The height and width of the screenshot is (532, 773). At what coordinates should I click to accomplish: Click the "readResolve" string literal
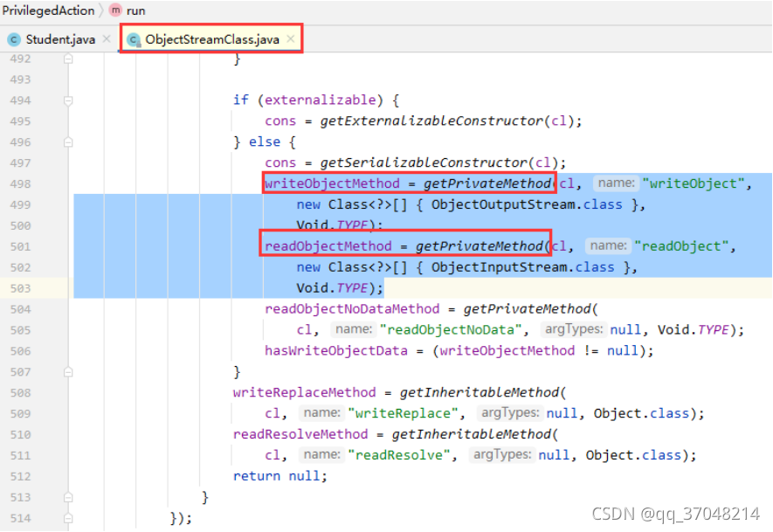(399, 455)
